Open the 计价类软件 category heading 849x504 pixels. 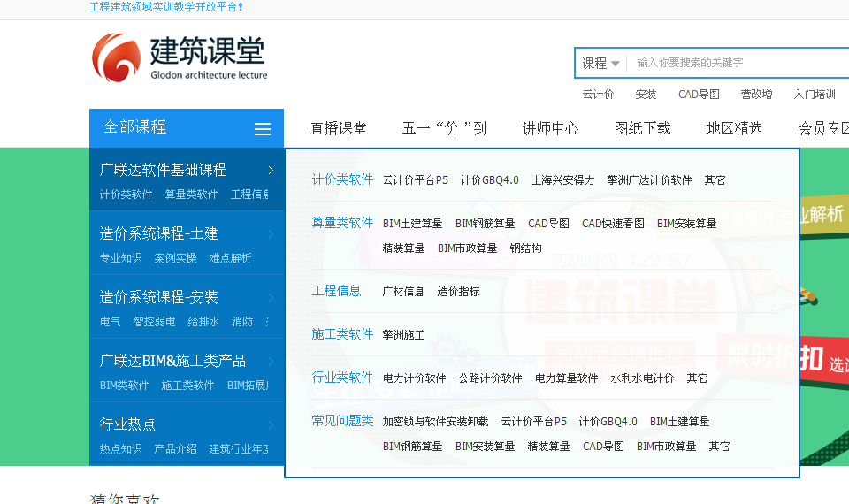pyautogui.click(x=342, y=179)
